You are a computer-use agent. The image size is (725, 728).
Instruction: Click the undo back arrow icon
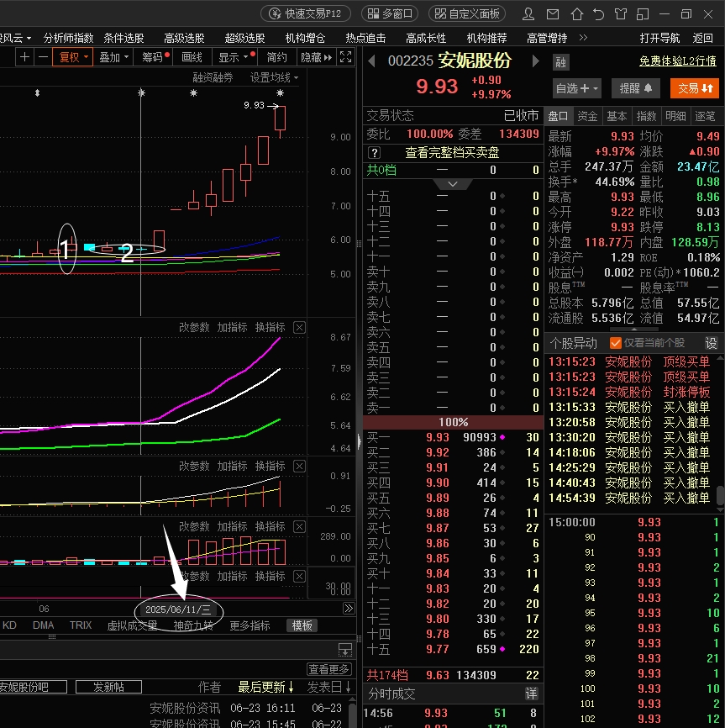[599, 14]
